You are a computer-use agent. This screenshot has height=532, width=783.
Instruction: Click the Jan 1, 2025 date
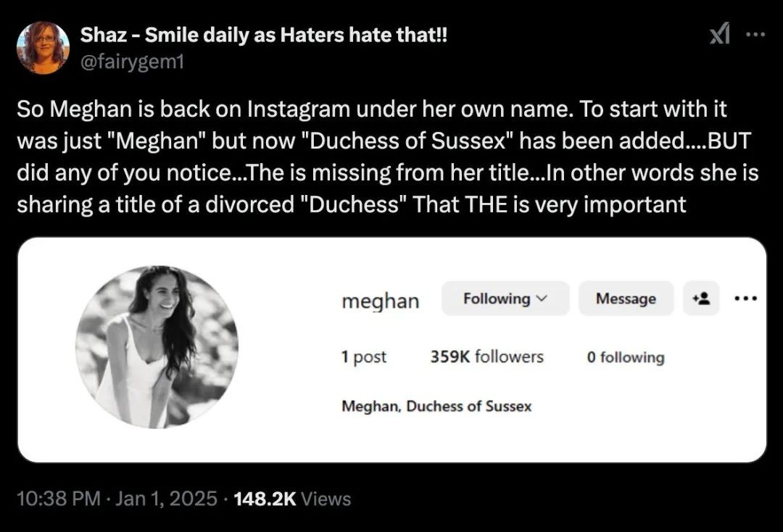pos(165,499)
